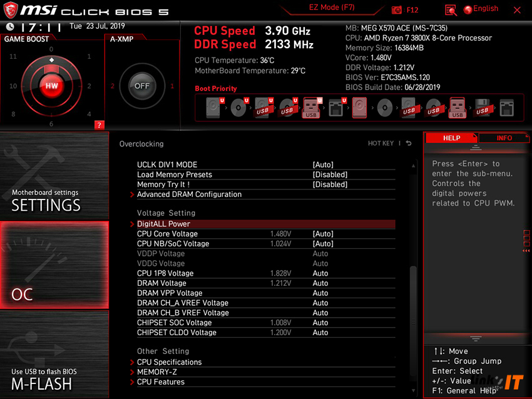Viewport: 532px width, 399px height.
Task: Set Game Boost dial to level 8
Action: (x=13, y=114)
